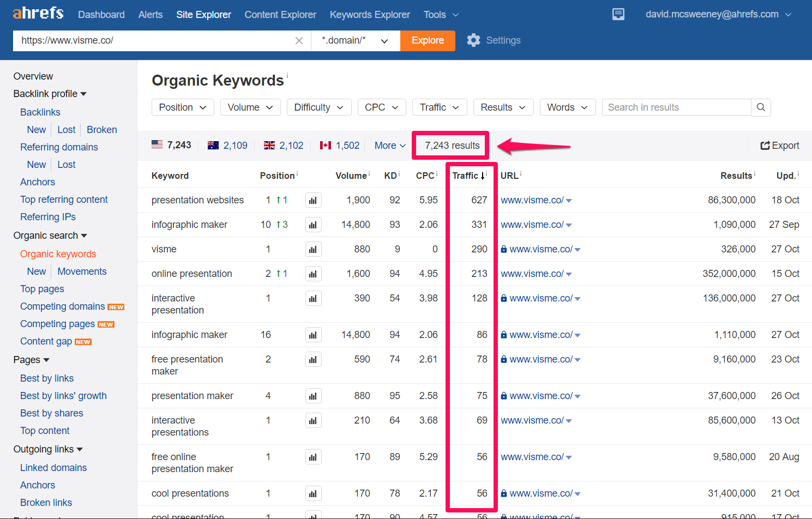This screenshot has height=519, width=812.
Task: Open the Traffic filter dropdown
Action: (440, 107)
